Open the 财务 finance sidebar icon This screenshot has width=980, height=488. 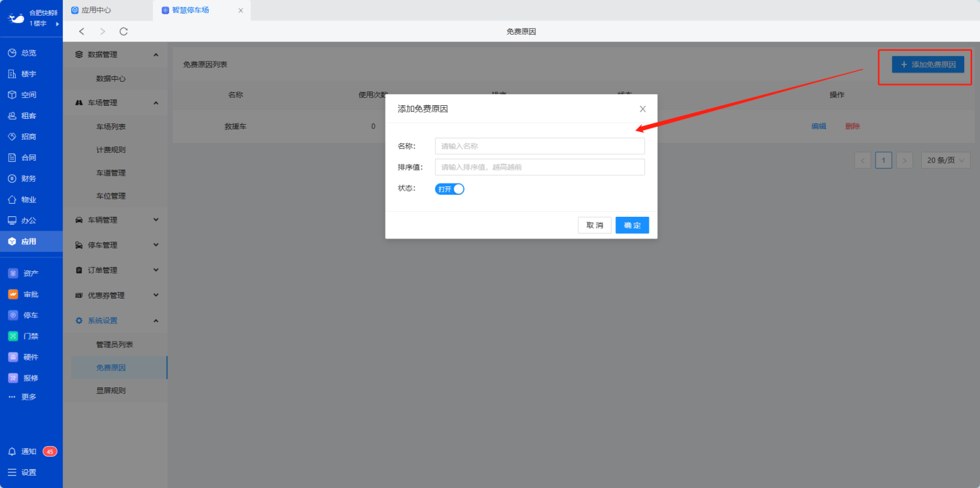coord(12,178)
